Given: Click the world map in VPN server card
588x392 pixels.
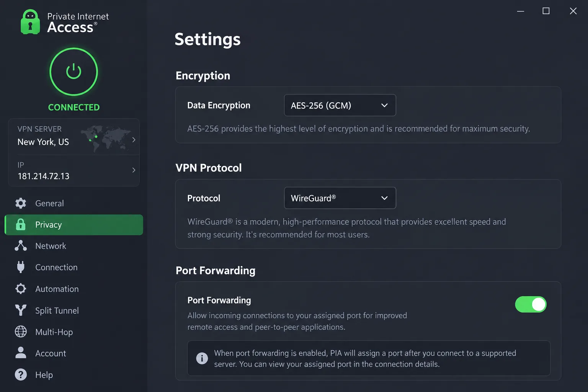Looking at the screenshot, I should 106,138.
